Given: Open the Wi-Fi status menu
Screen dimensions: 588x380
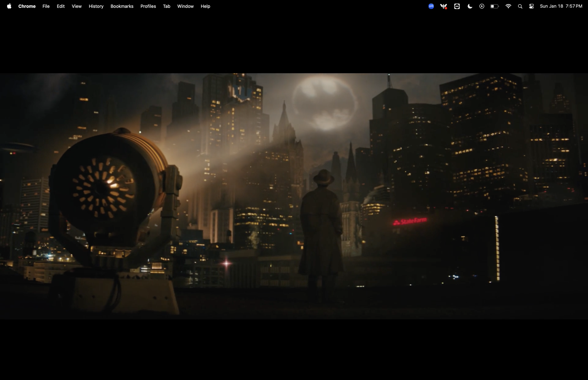Looking at the screenshot, I should click(x=508, y=6).
